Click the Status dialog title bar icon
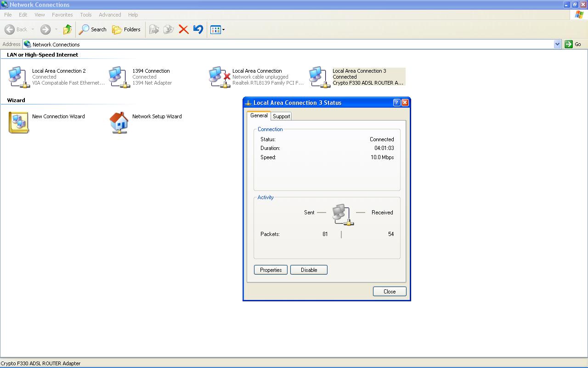Image resolution: width=588 pixels, height=368 pixels. pos(249,103)
